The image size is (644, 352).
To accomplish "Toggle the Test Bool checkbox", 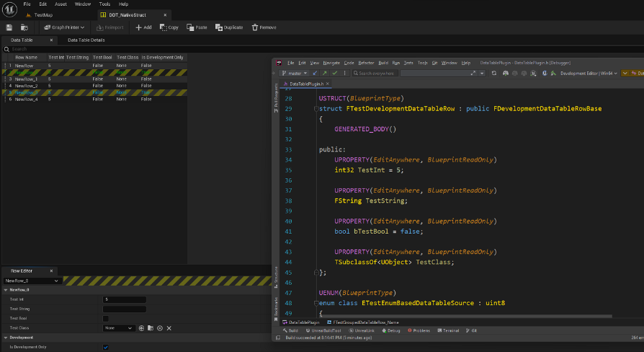I will [x=106, y=319].
